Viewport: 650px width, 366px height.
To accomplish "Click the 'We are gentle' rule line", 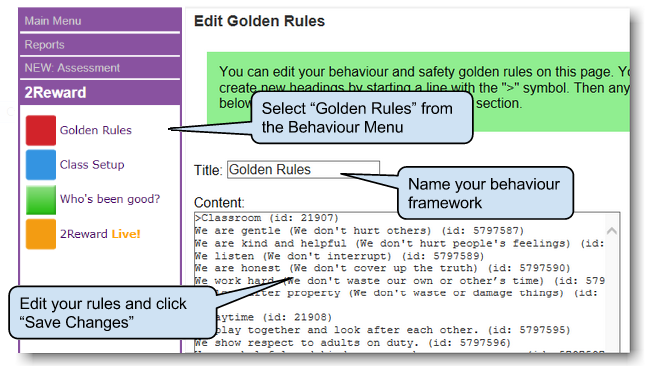I will pos(359,230).
